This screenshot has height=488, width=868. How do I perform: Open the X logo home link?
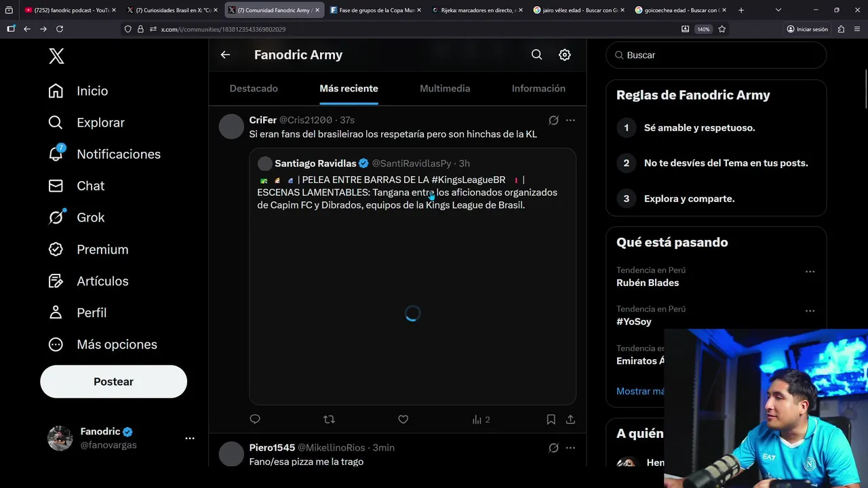57,56
